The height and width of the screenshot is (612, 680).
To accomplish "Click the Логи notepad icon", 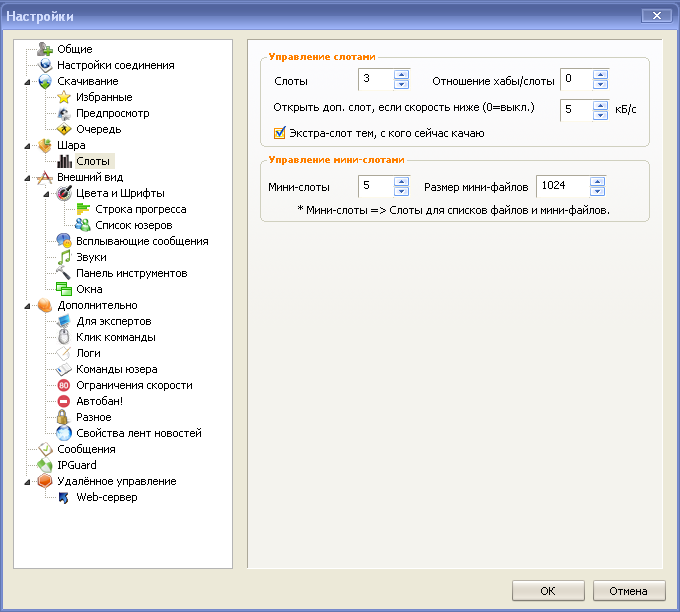I will pyautogui.click(x=64, y=353).
